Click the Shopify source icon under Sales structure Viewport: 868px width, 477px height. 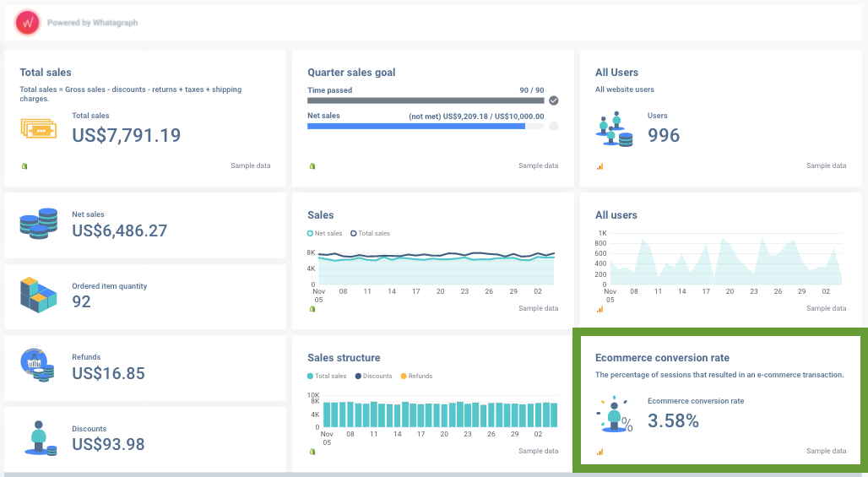tap(312, 452)
